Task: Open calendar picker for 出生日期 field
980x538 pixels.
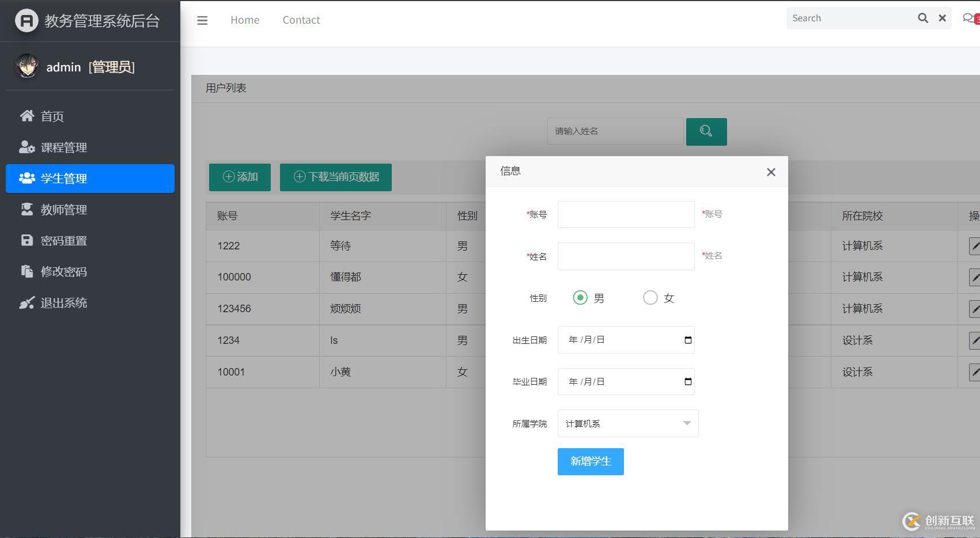Action: [687, 340]
